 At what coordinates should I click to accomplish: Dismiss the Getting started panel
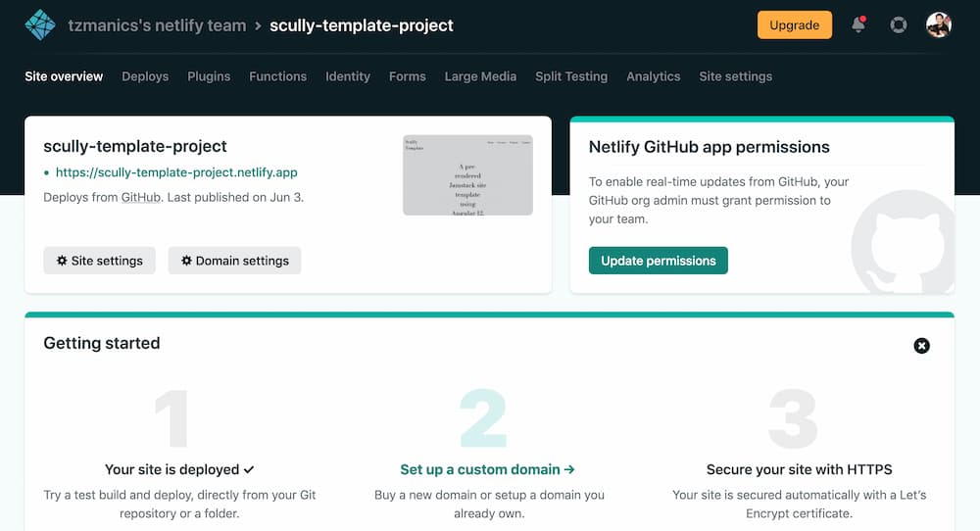[921, 346]
